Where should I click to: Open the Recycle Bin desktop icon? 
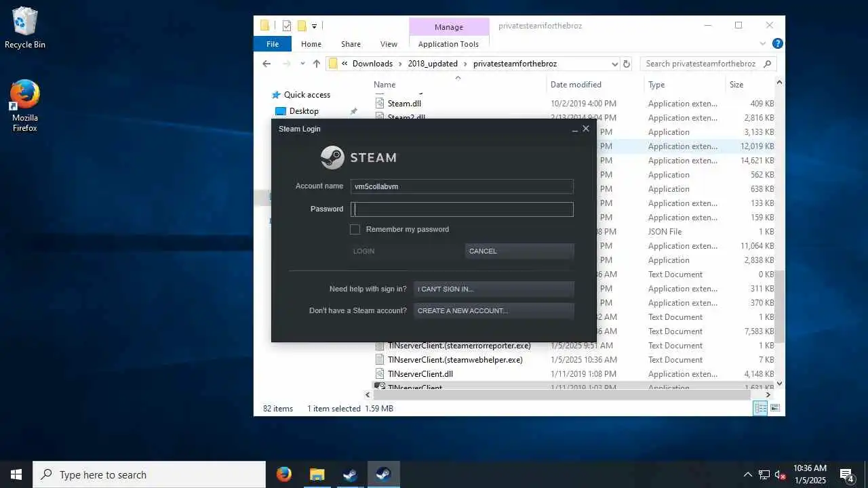(x=25, y=28)
